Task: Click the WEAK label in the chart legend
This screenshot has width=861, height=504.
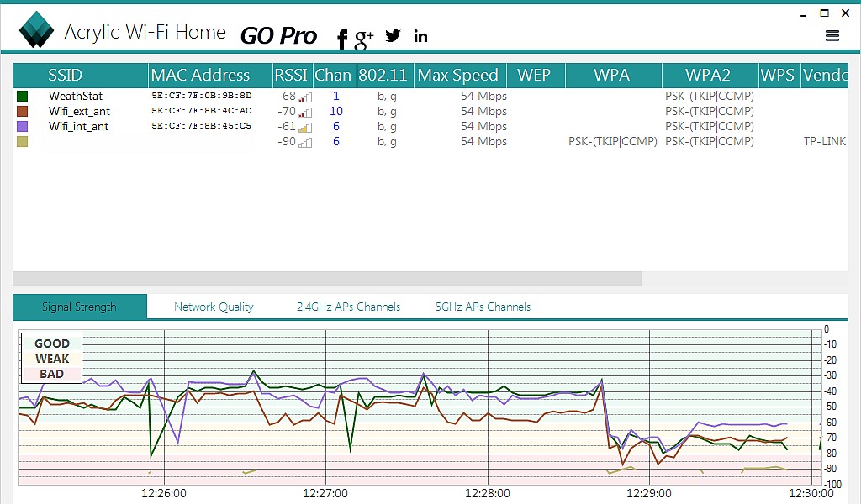Action: click(52, 360)
